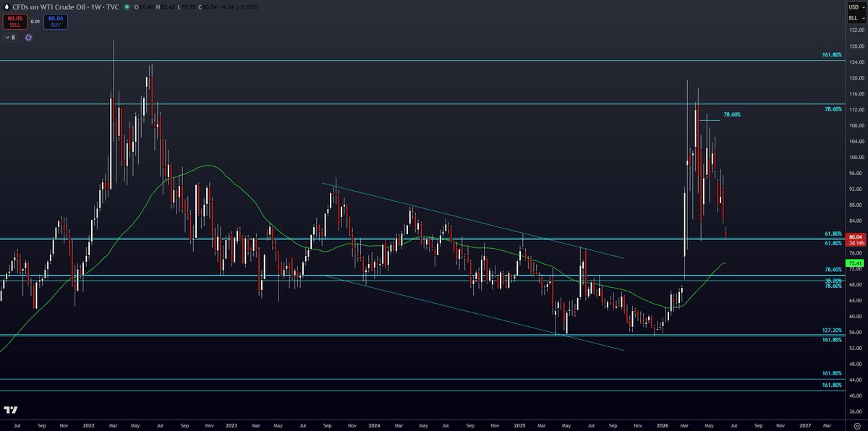Image resolution: width=868 pixels, height=431 pixels.
Task: Click the red 80.04 current price label
Action: click(x=855, y=236)
